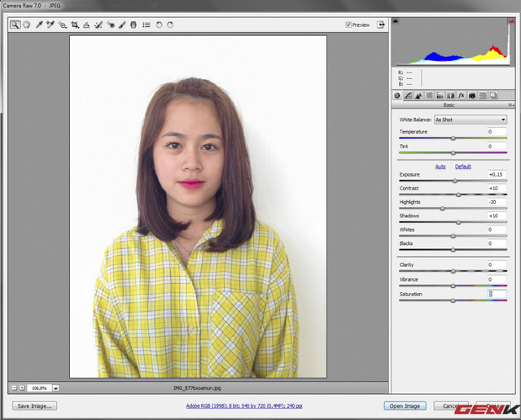Toggle shadow clipping warning in histogram
Viewport: 521px width, 420px height.
(x=396, y=21)
